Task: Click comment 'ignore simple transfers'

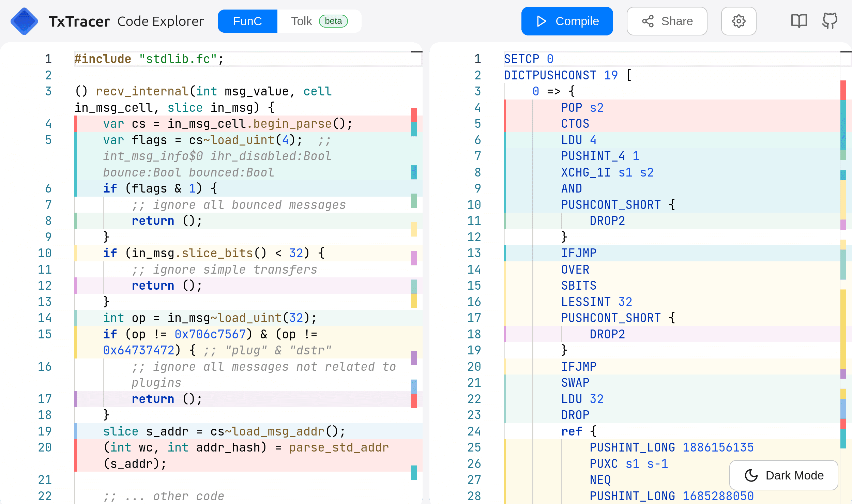Action: [x=224, y=270]
